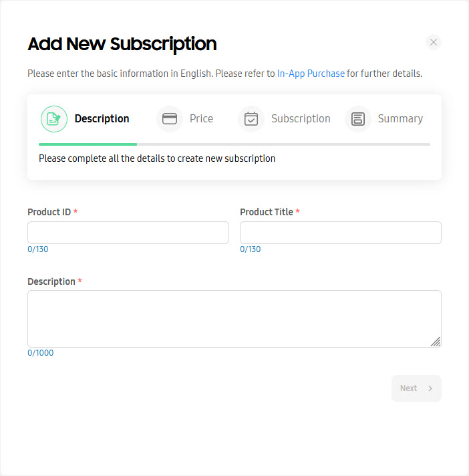Go to the Price step label

coord(202,119)
